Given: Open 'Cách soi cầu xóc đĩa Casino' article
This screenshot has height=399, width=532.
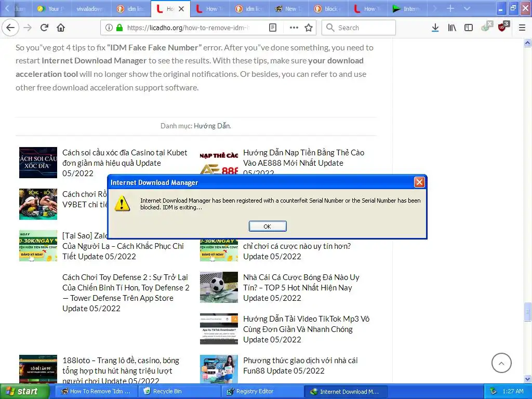Looking at the screenshot, I should click(x=125, y=163).
